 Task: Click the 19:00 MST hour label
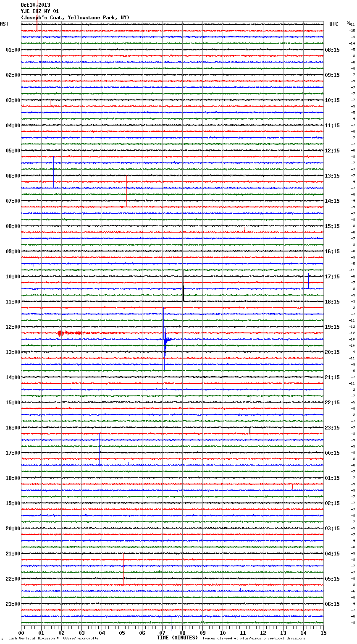[x=13, y=503]
